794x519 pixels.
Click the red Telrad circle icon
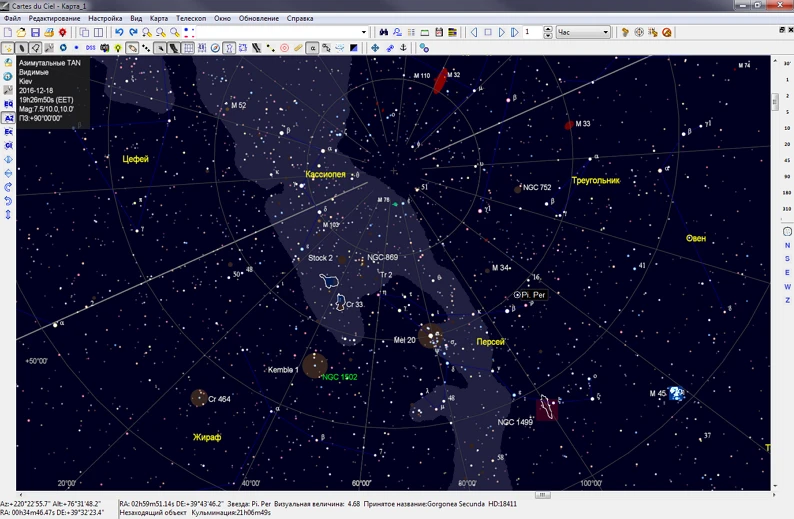coord(285,48)
